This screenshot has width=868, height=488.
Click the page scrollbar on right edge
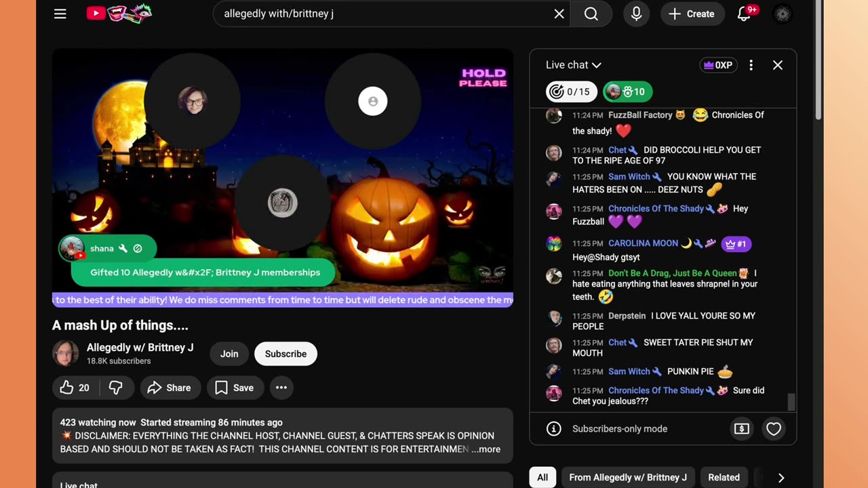click(819, 61)
